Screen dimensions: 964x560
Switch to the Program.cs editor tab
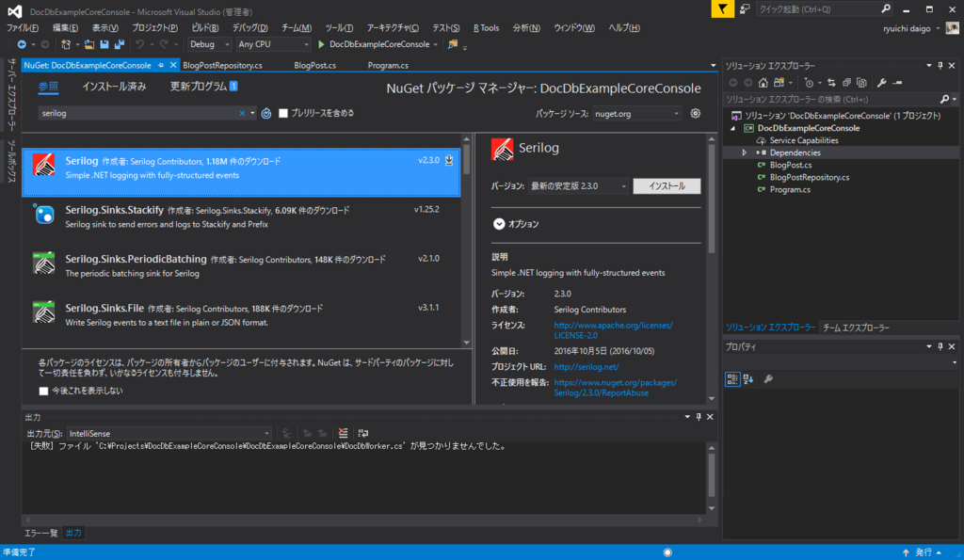click(388, 65)
